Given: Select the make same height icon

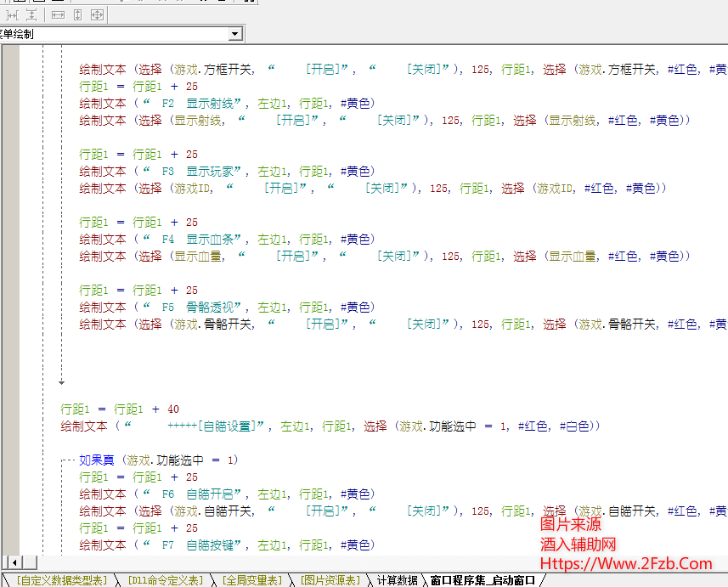Looking at the screenshot, I should pos(77,15).
